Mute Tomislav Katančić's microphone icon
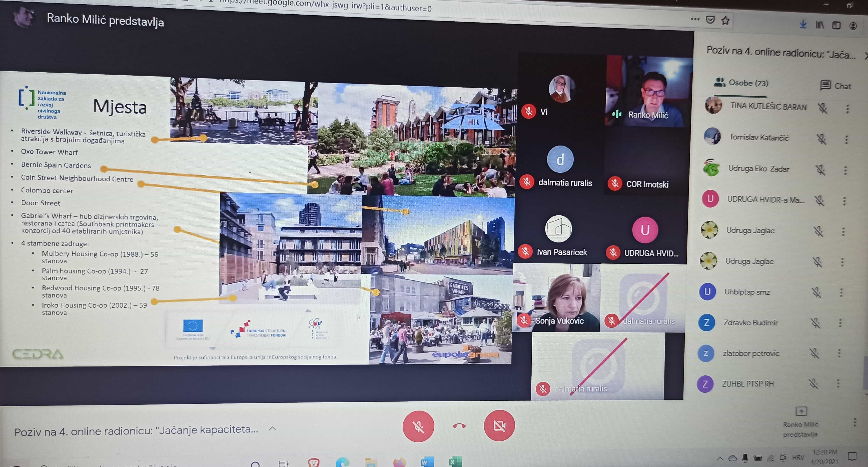This screenshot has height=467, width=868. point(821,139)
